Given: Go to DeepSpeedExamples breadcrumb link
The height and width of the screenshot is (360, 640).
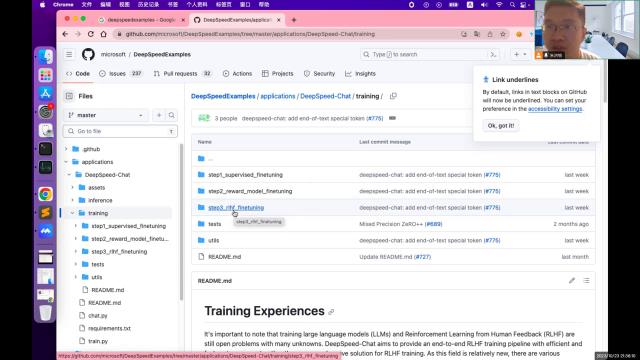Looking at the screenshot, I should click(223, 96).
